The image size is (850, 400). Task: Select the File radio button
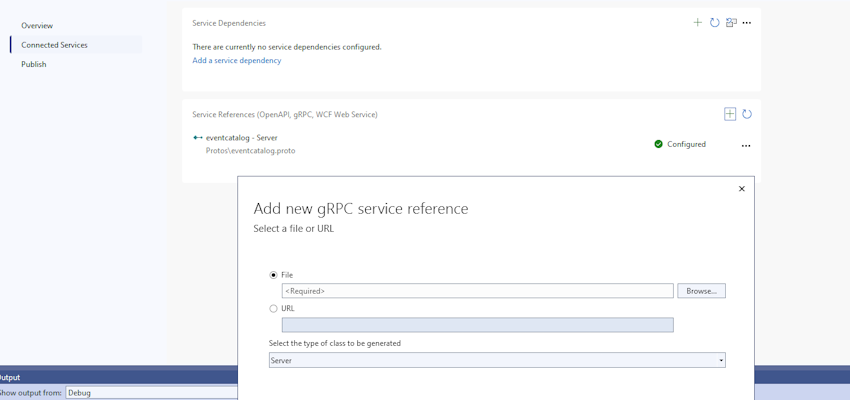click(x=273, y=275)
